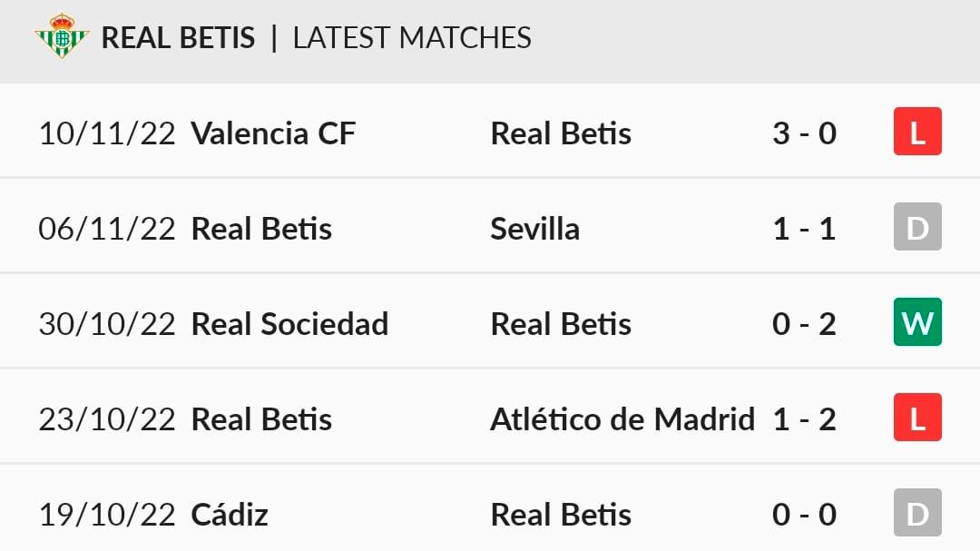The width and height of the screenshot is (980, 551).
Task: Open the Valencia CF team link
Action: tap(273, 133)
